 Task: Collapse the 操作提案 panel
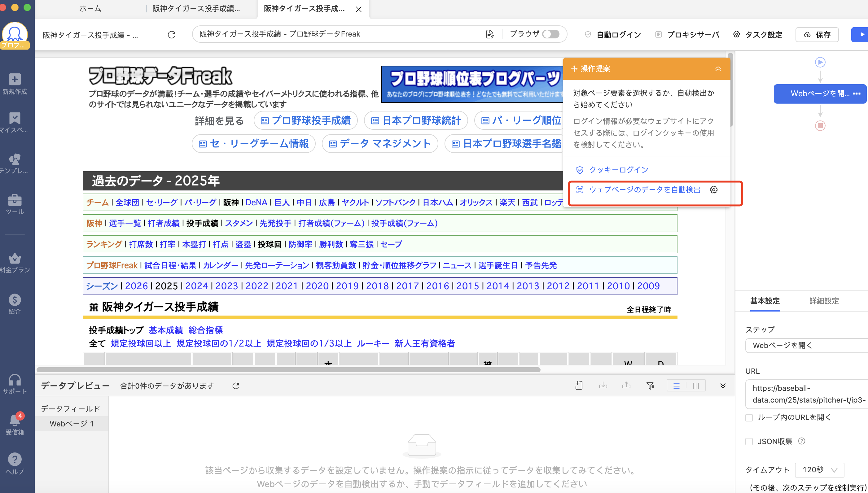click(718, 69)
